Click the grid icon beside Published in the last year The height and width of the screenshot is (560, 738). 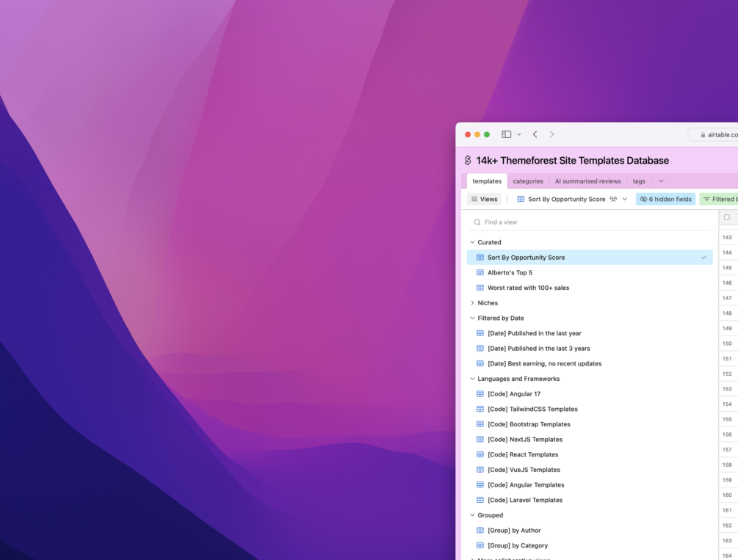coord(480,333)
